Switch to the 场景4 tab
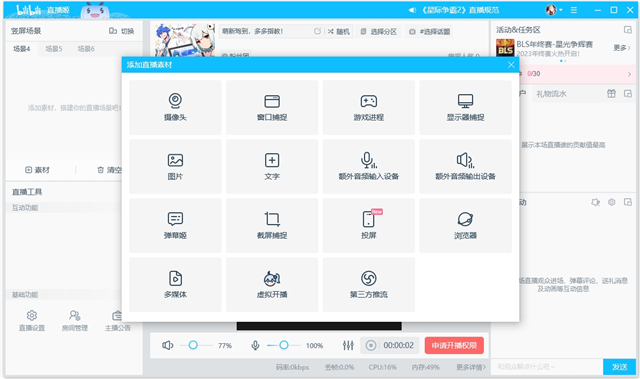The image size is (640, 379). 22,49
